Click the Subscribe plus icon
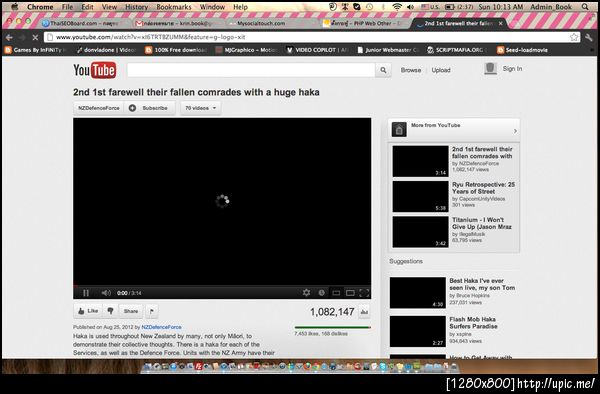 (132, 108)
